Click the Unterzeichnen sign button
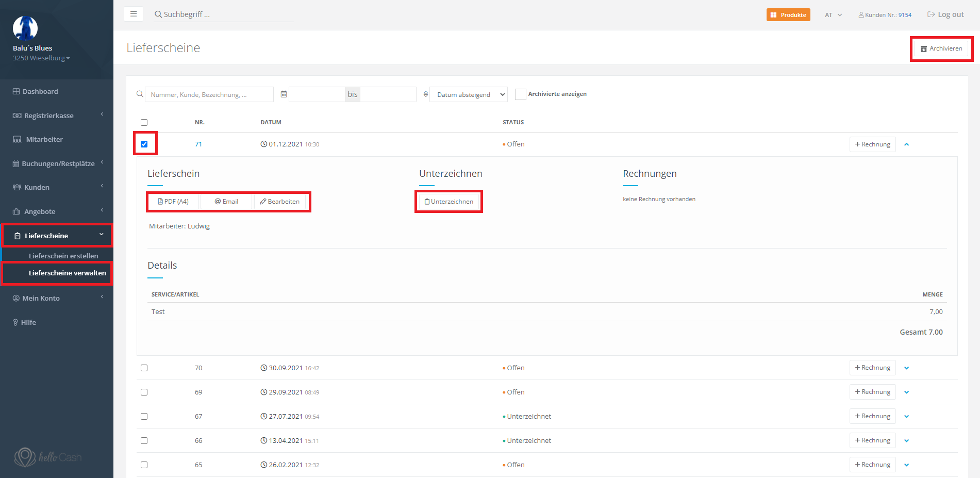The height and width of the screenshot is (478, 980). pos(449,202)
